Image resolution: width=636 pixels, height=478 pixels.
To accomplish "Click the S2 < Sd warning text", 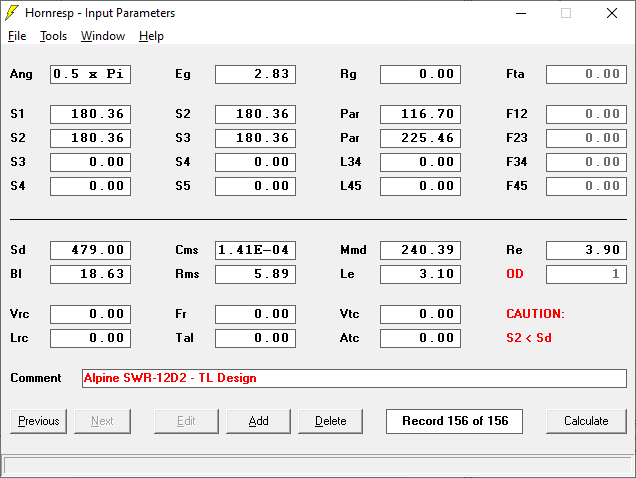I will [x=529, y=338].
